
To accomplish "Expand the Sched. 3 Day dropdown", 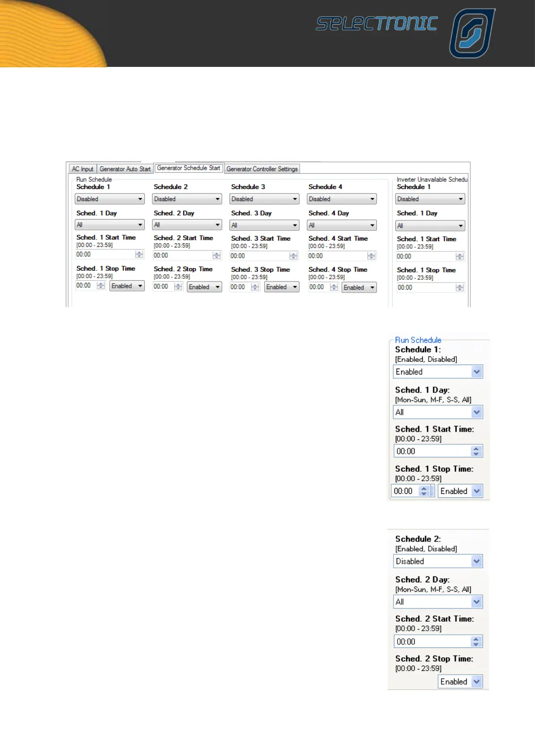I will coord(264,225).
